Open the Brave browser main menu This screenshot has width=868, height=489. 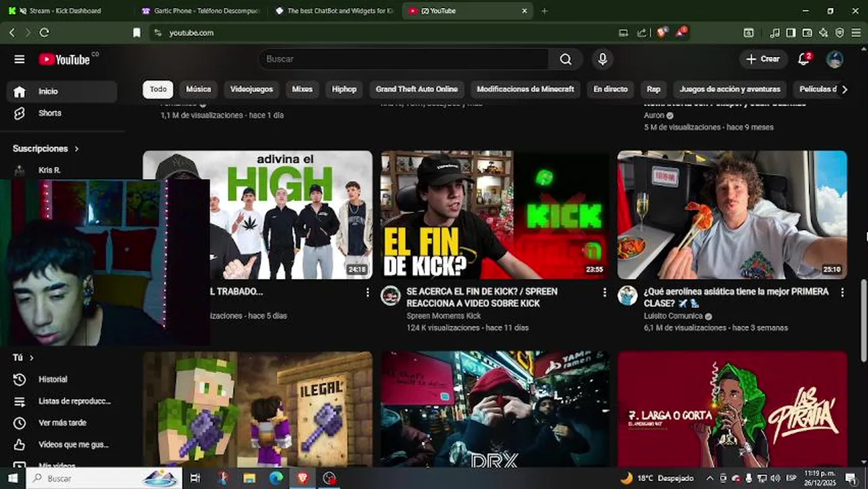point(856,33)
